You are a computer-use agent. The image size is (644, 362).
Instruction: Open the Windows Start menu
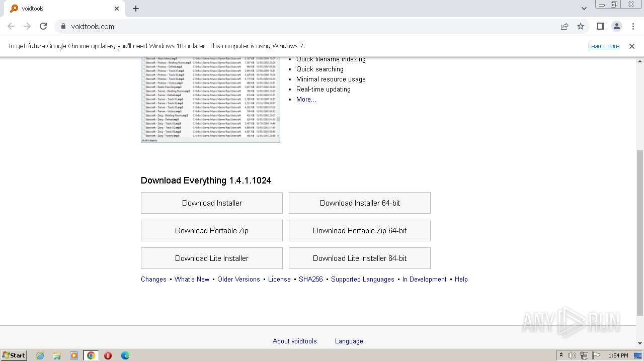[x=14, y=355]
